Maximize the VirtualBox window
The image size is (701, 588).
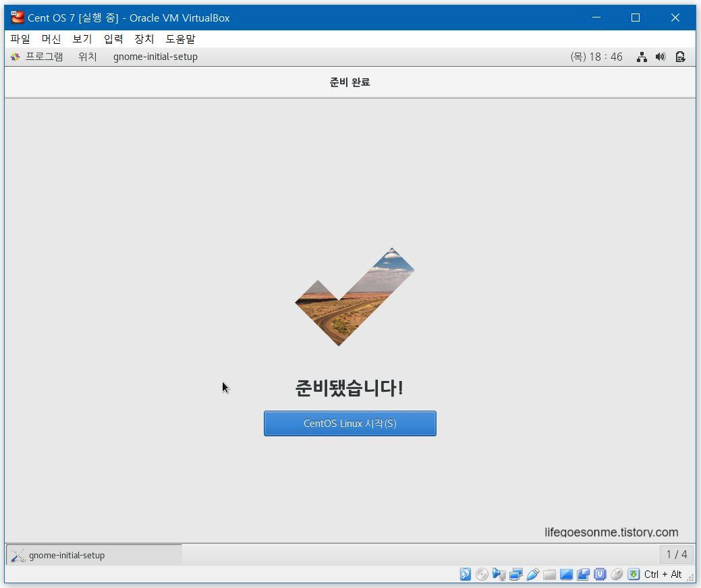(636, 18)
